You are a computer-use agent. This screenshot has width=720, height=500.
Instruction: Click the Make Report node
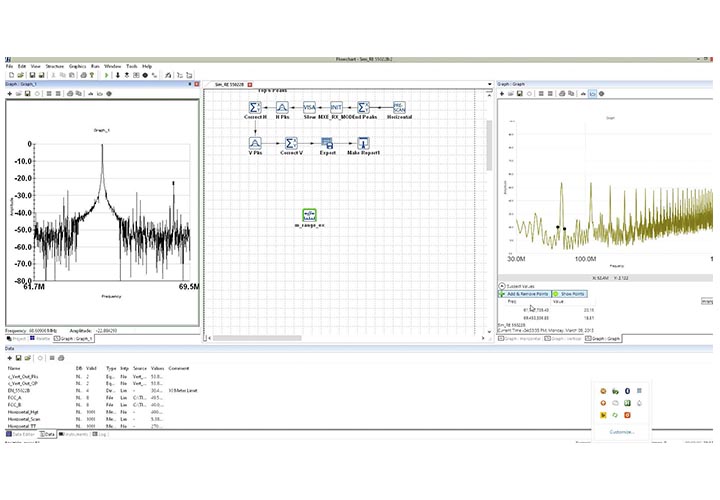coord(364,144)
